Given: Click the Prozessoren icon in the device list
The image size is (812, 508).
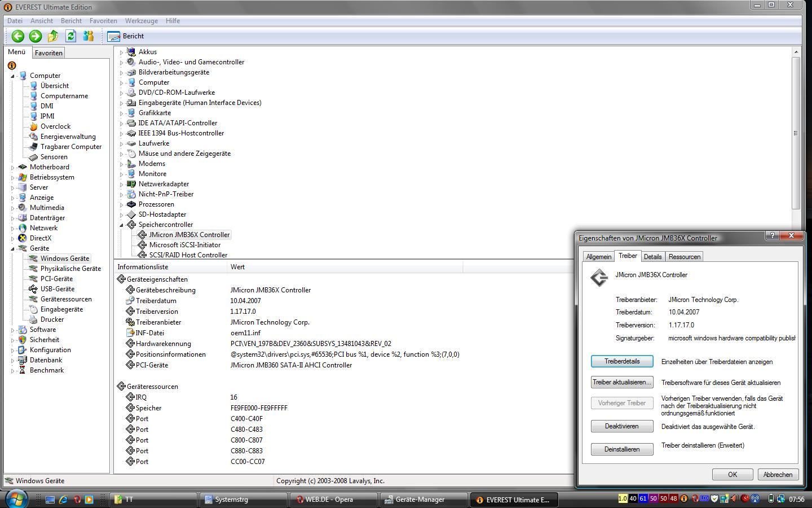Looking at the screenshot, I should coord(131,204).
